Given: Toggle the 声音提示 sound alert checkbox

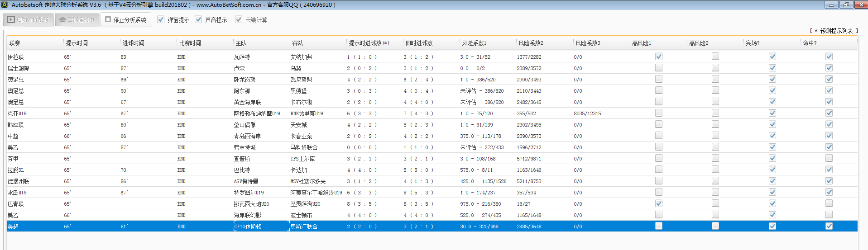Looking at the screenshot, I should point(198,19).
